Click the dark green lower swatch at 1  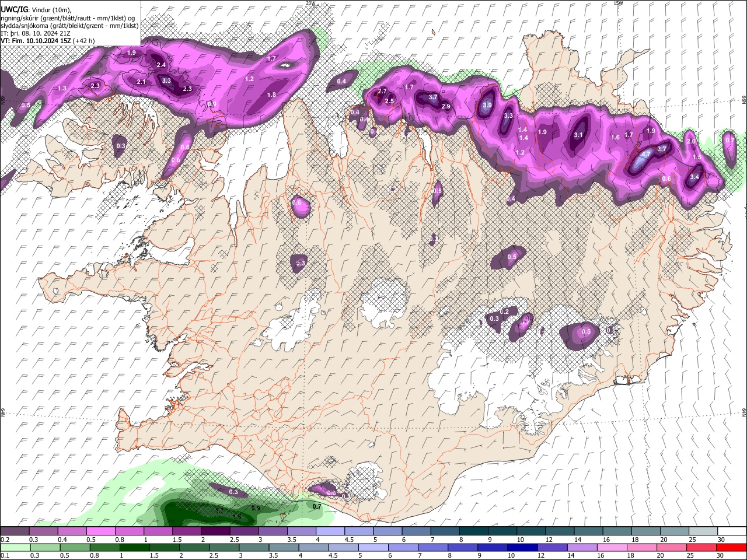[x=134, y=547]
